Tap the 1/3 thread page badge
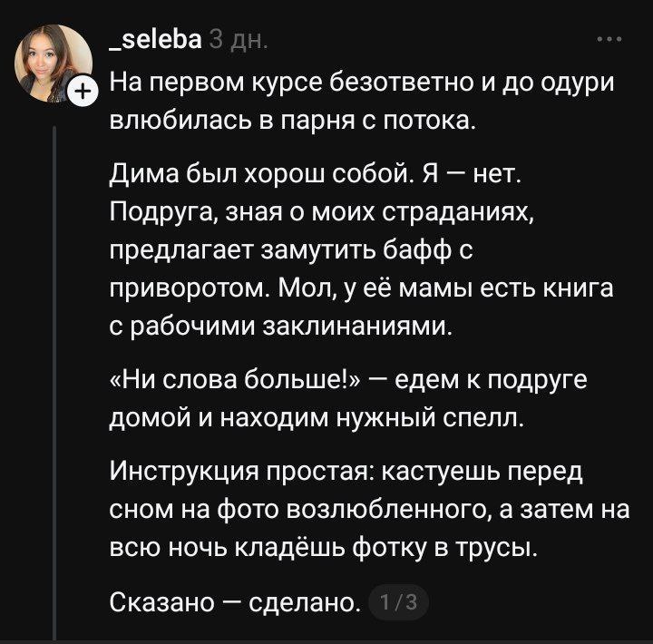 (x=399, y=601)
